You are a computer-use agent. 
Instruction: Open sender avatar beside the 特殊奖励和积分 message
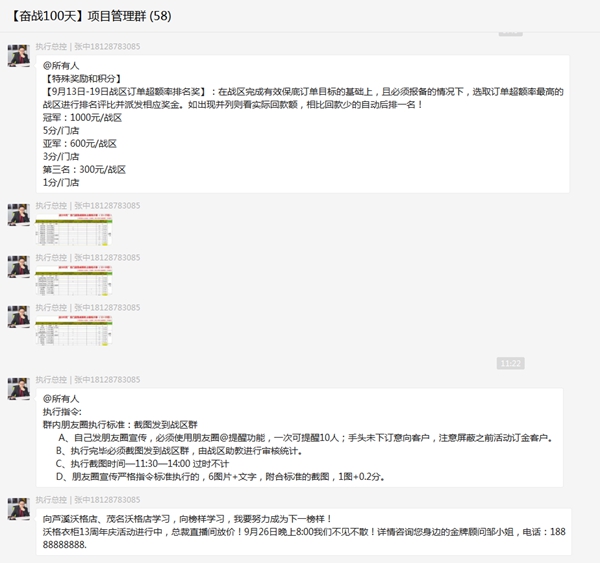19,55
